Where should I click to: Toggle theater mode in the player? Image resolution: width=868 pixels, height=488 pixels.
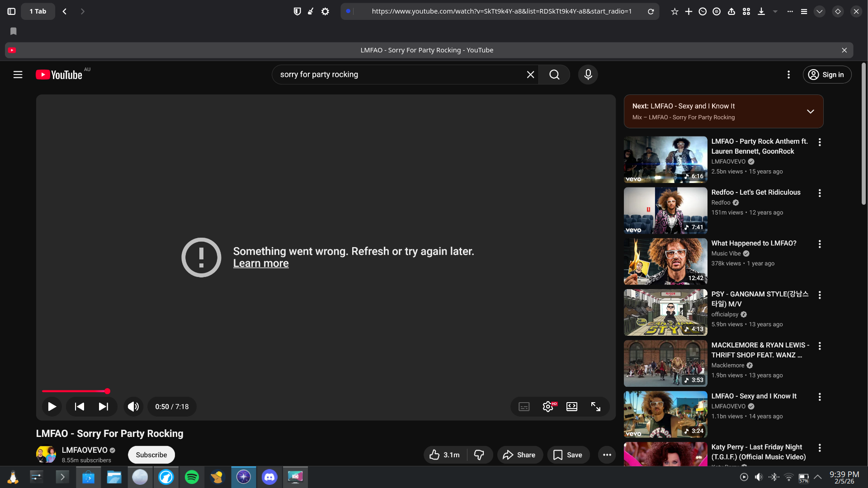[572, 407]
